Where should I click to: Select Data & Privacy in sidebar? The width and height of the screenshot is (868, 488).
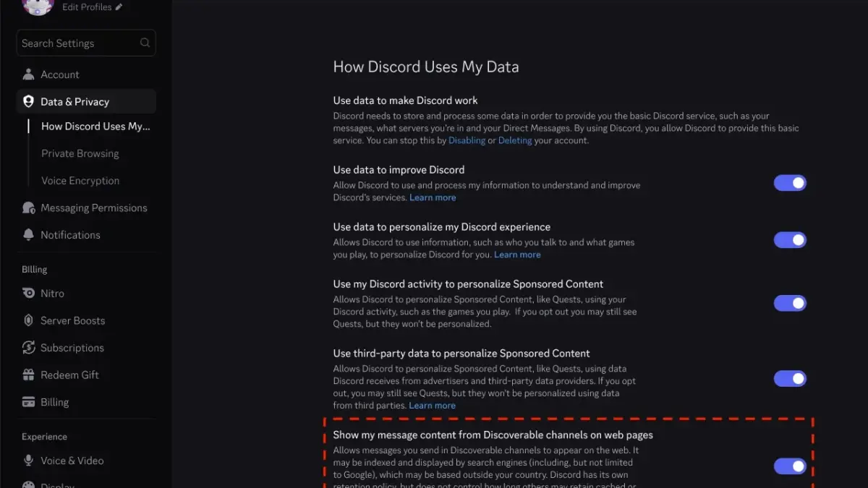pyautogui.click(x=86, y=102)
